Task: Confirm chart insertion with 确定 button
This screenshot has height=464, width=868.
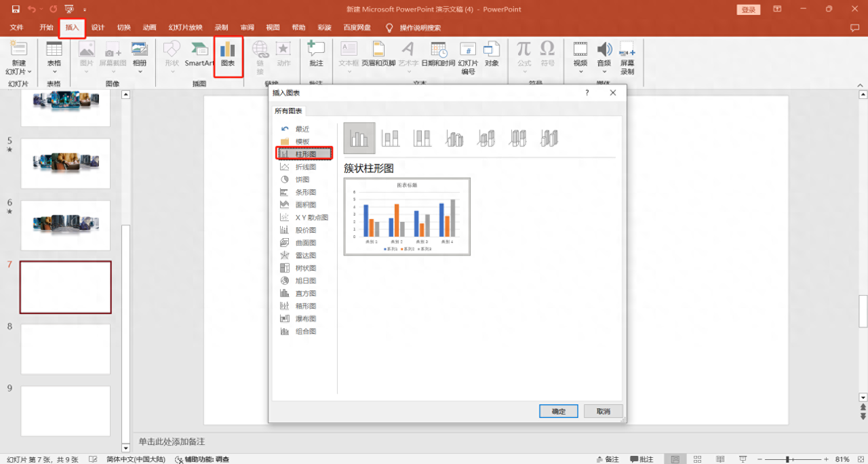Action: pos(557,411)
